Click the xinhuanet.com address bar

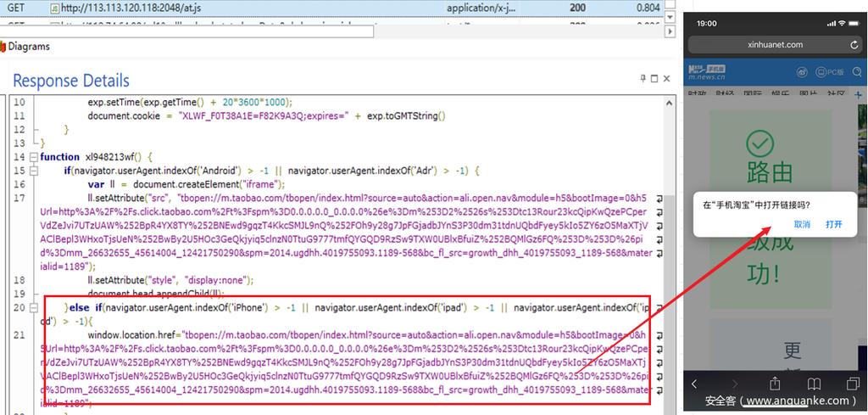point(775,44)
